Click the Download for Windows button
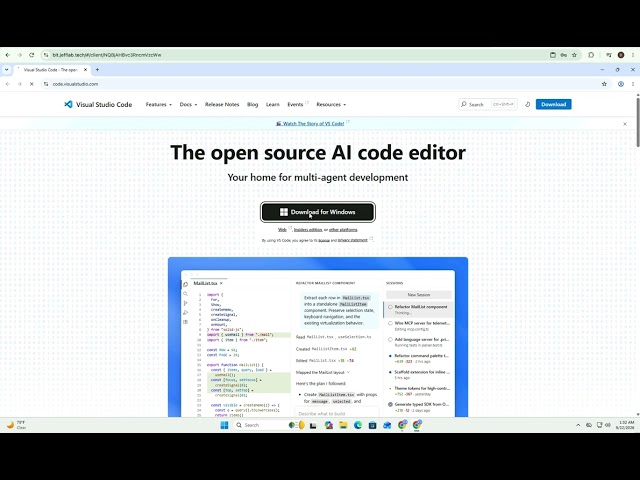Screen dimensions: 640x480 click(x=318, y=212)
